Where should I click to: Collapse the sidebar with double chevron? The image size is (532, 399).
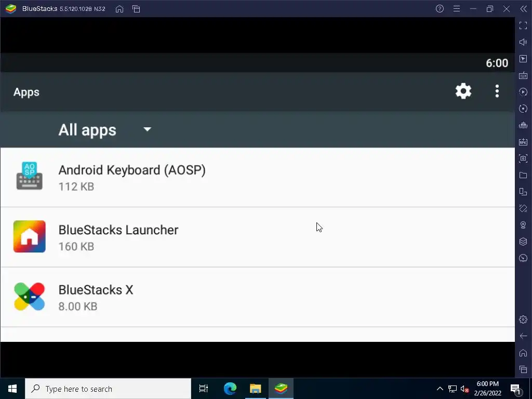coord(524,9)
